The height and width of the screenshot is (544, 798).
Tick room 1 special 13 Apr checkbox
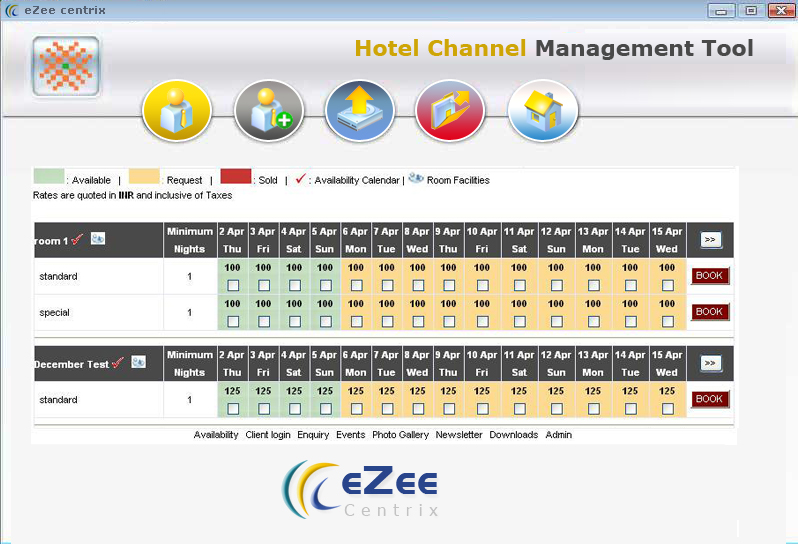tap(593, 322)
